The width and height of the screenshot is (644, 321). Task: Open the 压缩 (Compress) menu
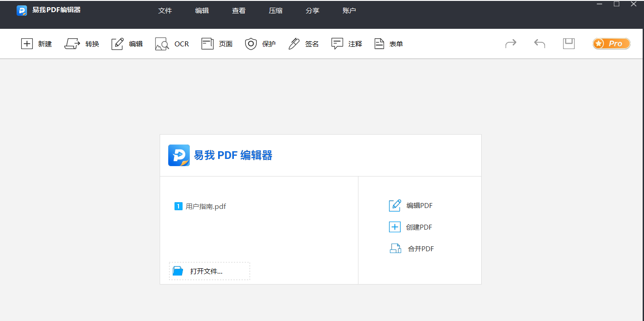pos(276,11)
